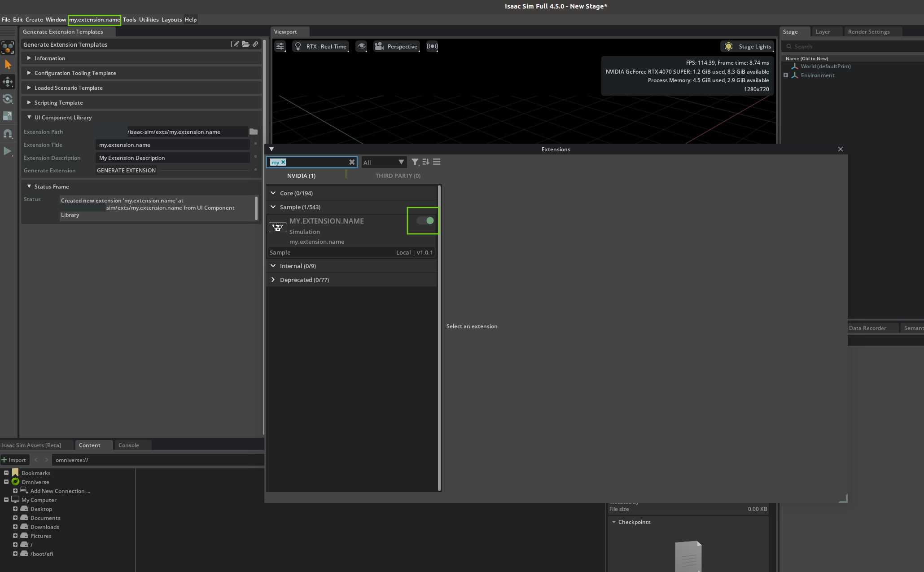Activate the Scale tool
This screenshot has width=924, height=572.
click(8, 116)
